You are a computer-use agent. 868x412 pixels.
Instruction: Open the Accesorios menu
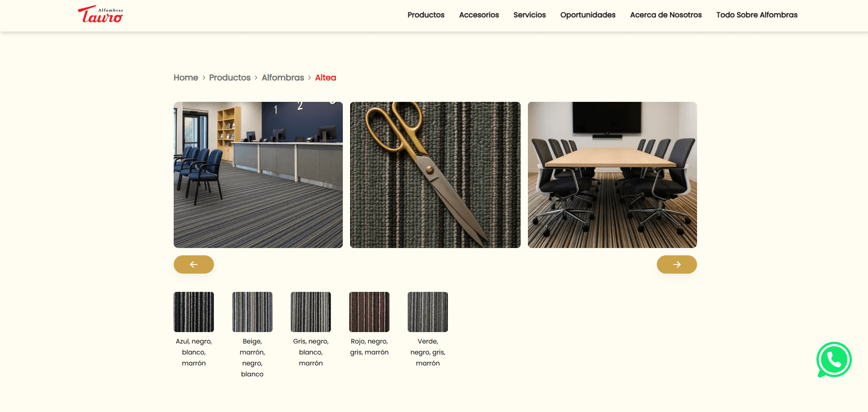point(479,15)
